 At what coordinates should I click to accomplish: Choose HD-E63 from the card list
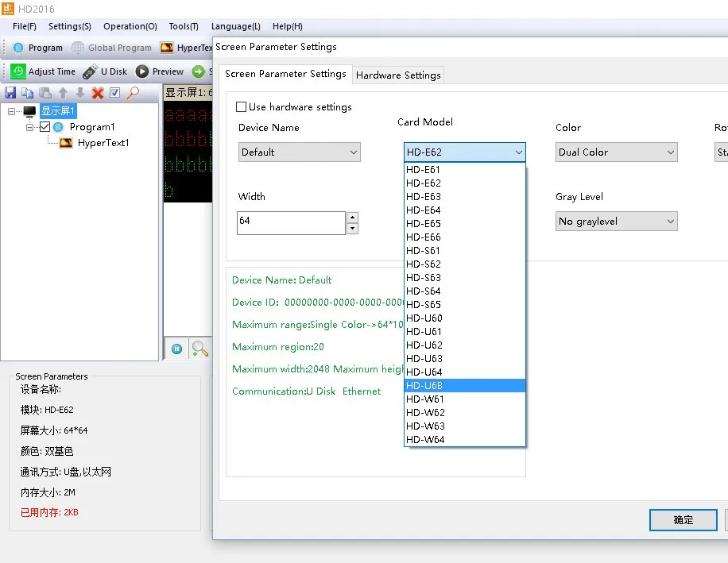(465, 197)
